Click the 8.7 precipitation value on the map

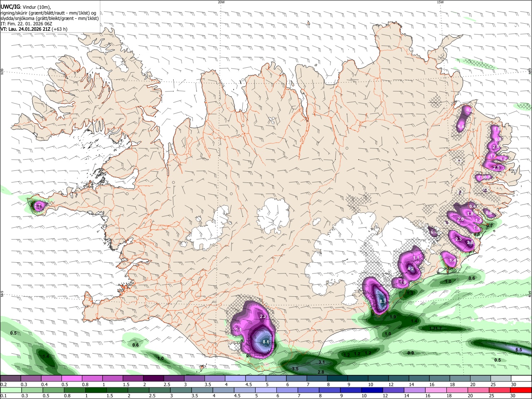click(x=383, y=301)
